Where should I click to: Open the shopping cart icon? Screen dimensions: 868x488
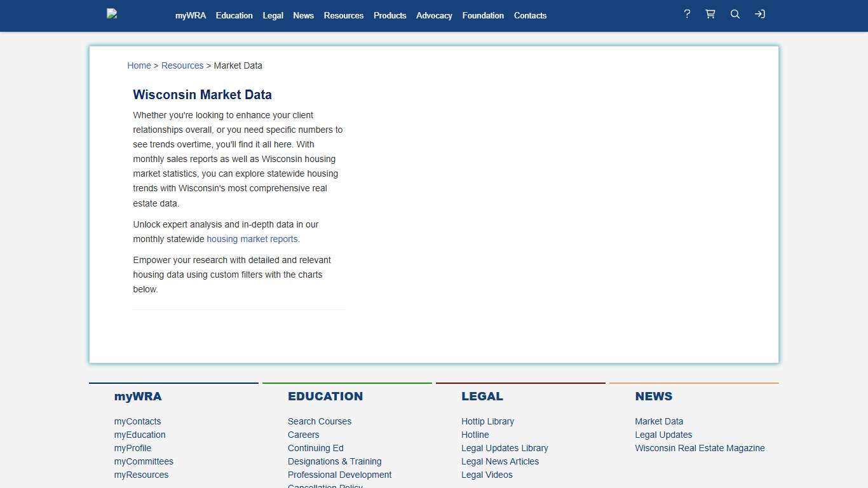(710, 14)
